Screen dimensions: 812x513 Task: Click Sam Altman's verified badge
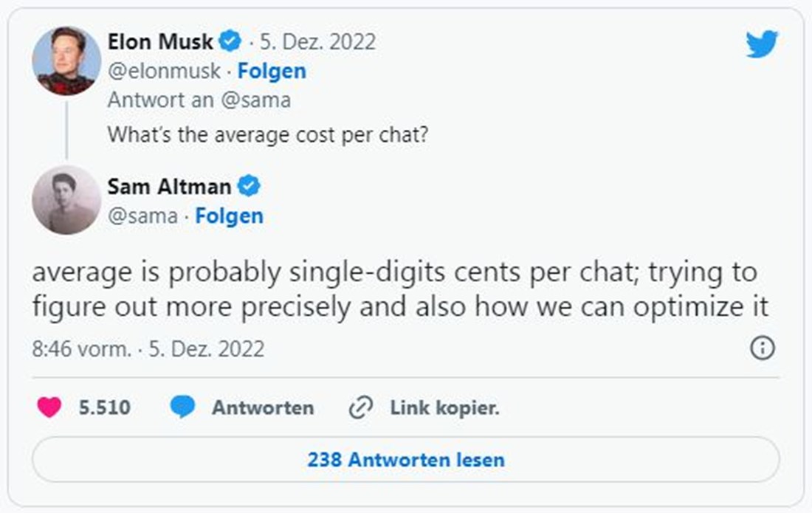[249, 186]
